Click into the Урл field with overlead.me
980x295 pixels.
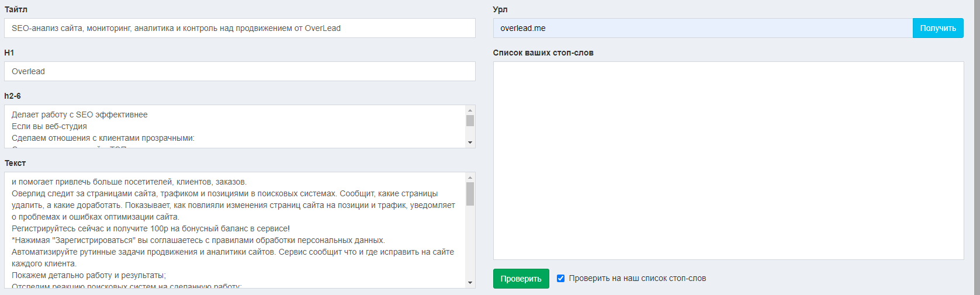pos(702,28)
